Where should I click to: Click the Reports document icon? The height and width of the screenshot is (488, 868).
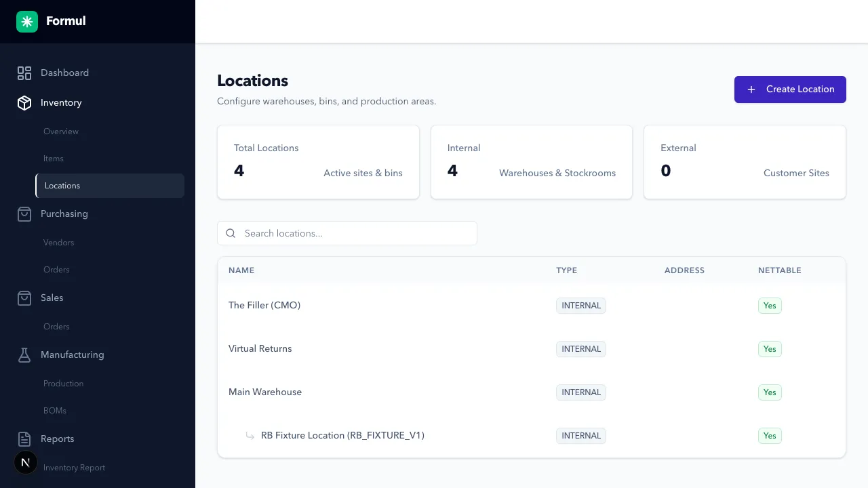24,439
